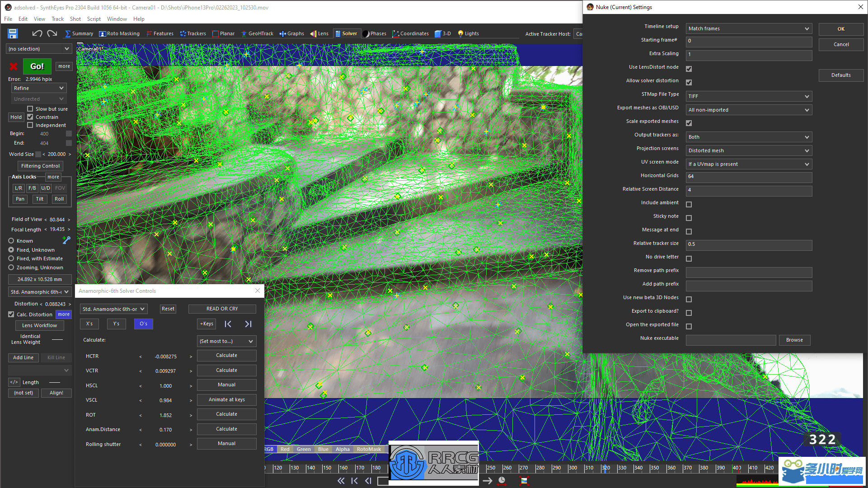
Task: Open the Help menu
Action: (139, 19)
